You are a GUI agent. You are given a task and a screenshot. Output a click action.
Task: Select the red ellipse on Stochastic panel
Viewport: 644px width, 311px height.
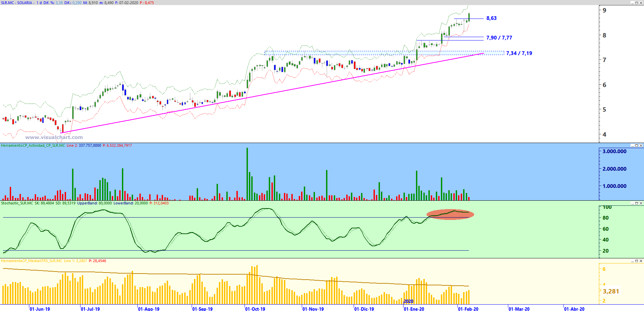coord(450,215)
